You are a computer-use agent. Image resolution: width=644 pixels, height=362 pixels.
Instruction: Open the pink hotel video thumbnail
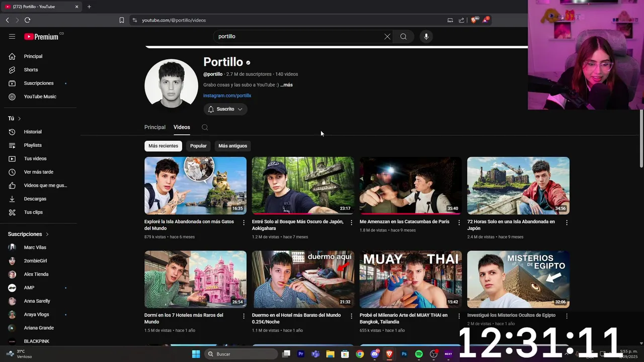point(195,279)
